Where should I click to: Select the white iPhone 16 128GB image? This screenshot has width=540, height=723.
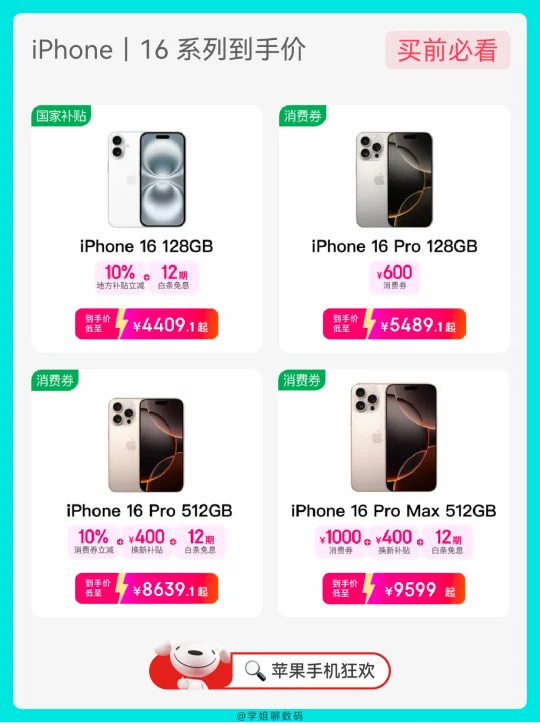(147, 179)
